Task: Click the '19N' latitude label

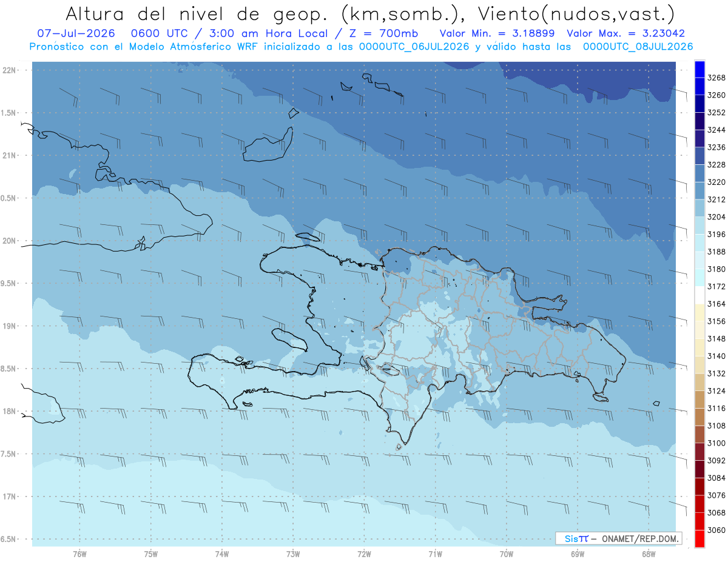Action: [x=10, y=326]
